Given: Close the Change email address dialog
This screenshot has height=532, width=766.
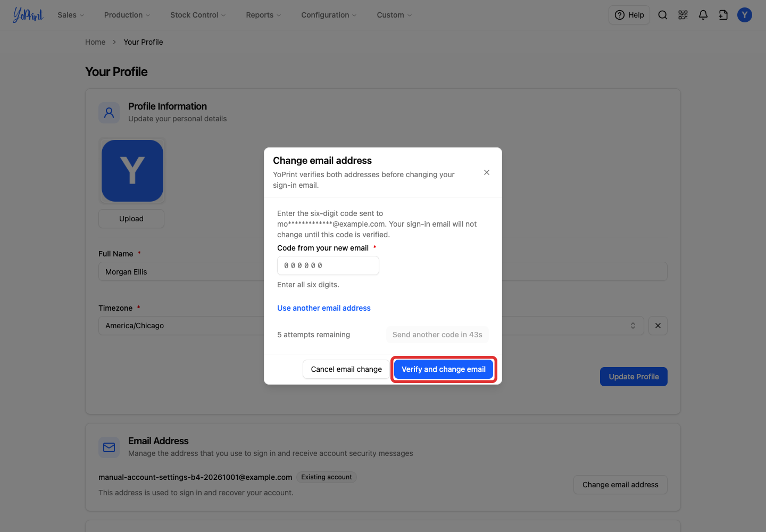Looking at the screenshot, I should [x=487, y=172].
